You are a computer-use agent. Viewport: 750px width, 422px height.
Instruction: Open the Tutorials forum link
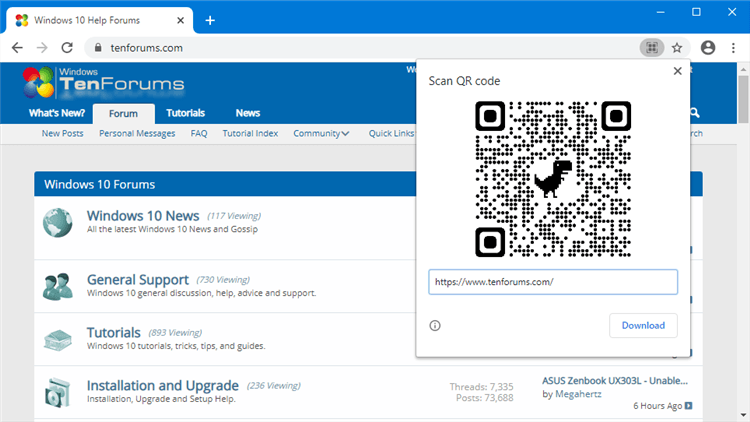click(113, 333)
